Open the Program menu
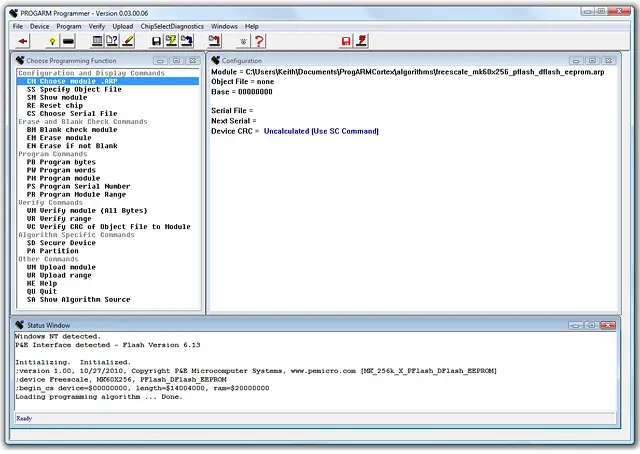The image size is (640, 454). 69,26
